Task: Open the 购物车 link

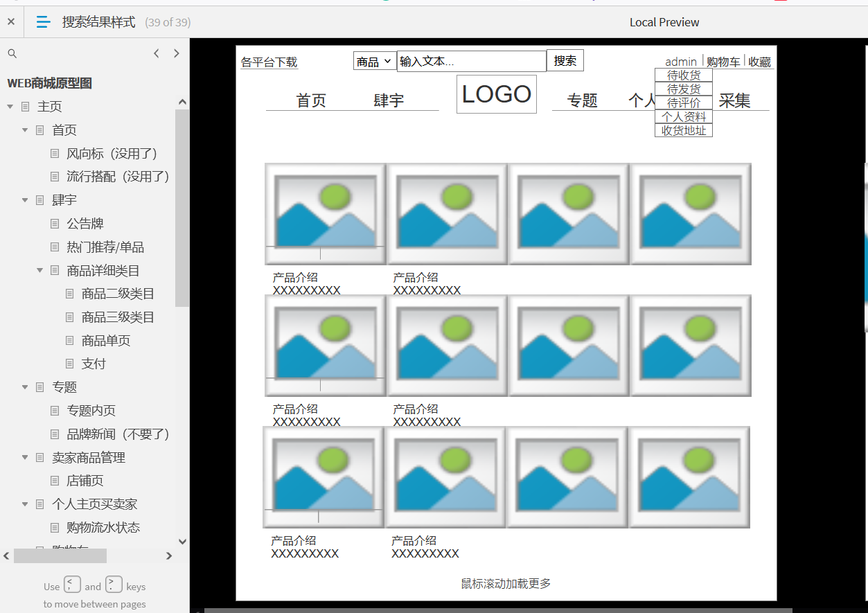Action: (x=723, y=62)
